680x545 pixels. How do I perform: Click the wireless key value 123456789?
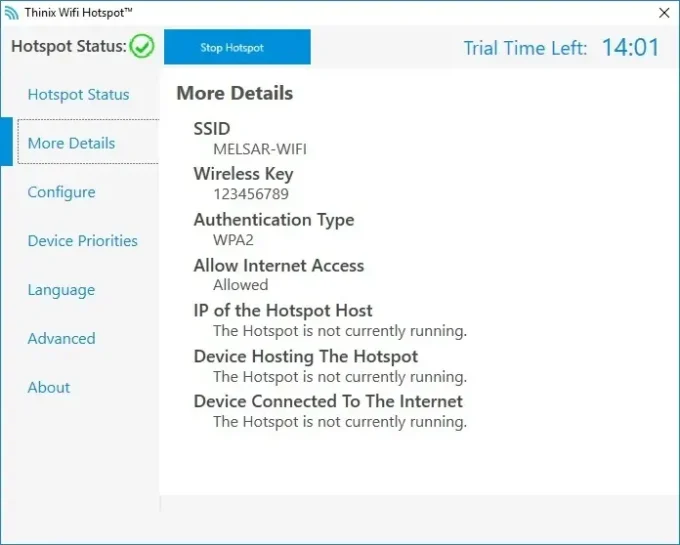coord(251,194)
